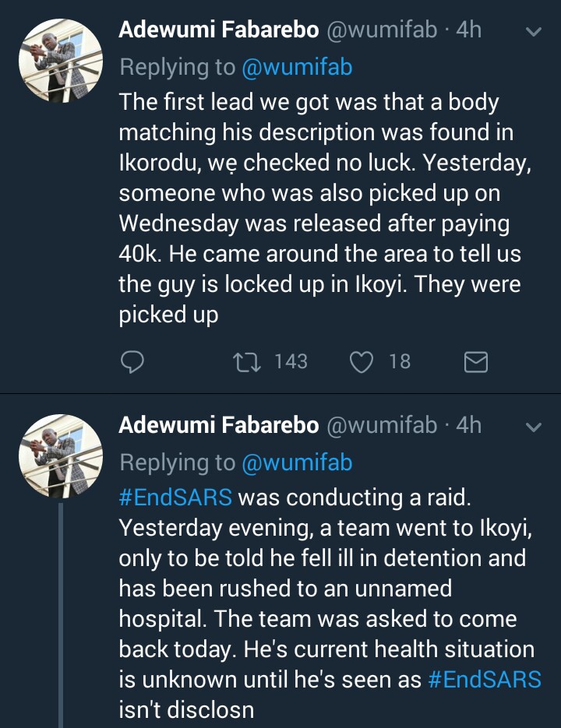View the 18 likes count
The height and width of the screenshot is (728, 561).
(x=399, y=361)
